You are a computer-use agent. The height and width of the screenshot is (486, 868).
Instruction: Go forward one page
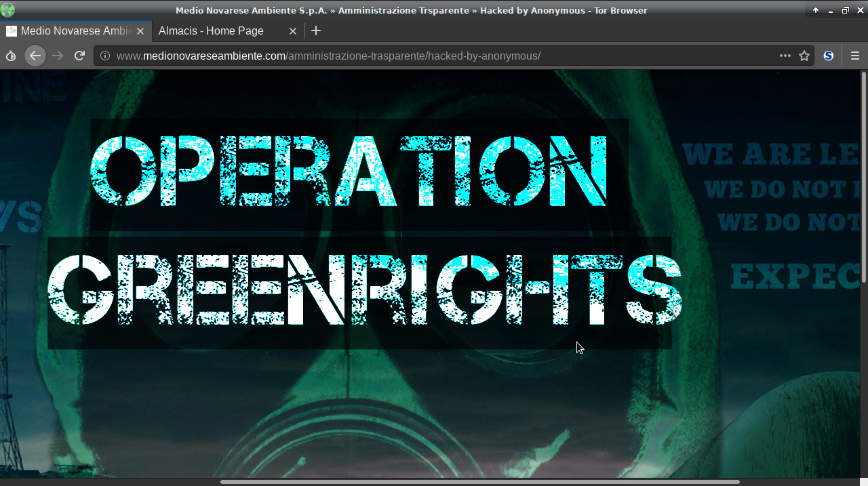(x=58, y=56)
